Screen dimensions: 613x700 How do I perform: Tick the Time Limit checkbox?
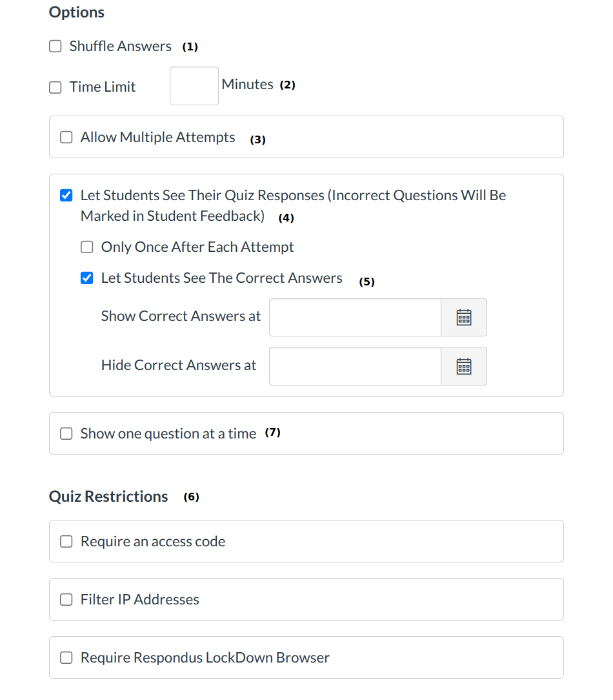point(55,87)
